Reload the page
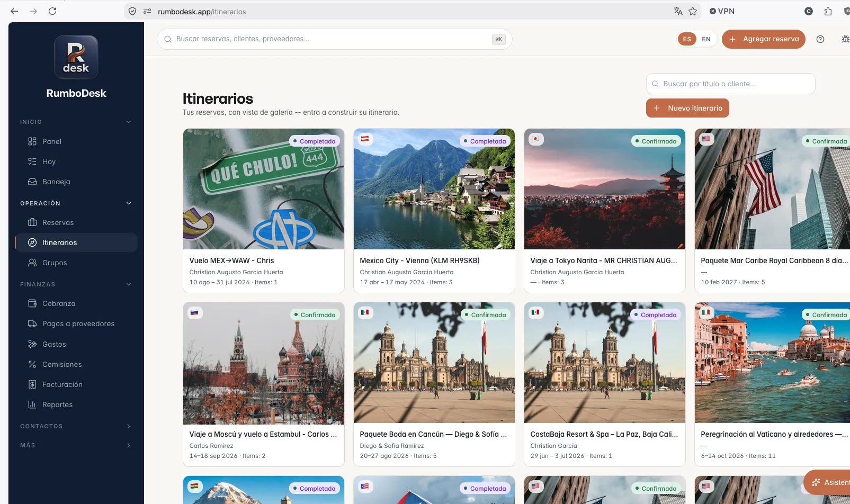Image resolution: width=850 pixels, height=504 pixels. tap(52, 11)
